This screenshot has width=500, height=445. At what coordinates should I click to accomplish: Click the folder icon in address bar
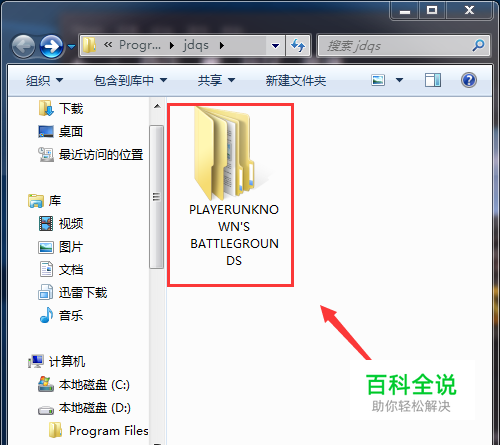pos(89,45)
